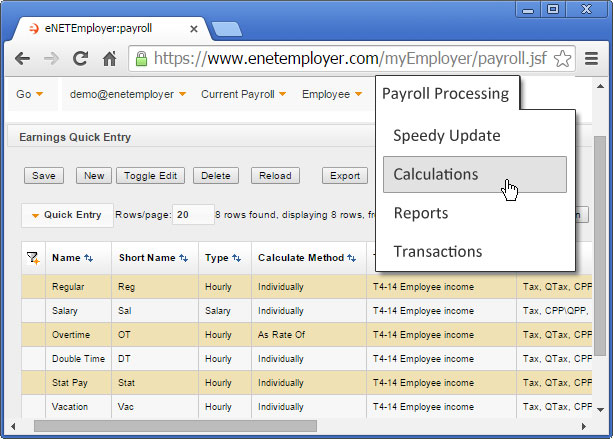The height and width of the screenshot is (439, 613).
Task: Click the horizontal scrollbar thumb
Action: (x=175, y=426)
